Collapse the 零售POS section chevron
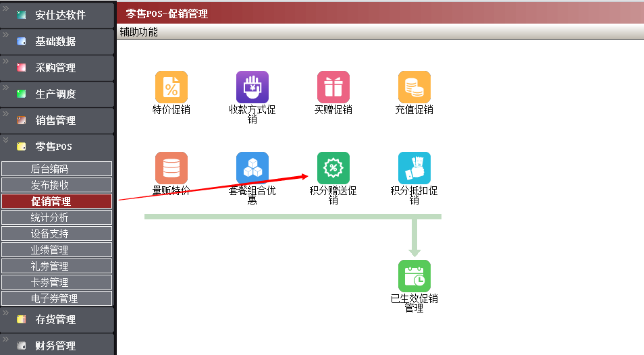The height and width of the screenshot is (355, 644). click(x=5, y=140)
